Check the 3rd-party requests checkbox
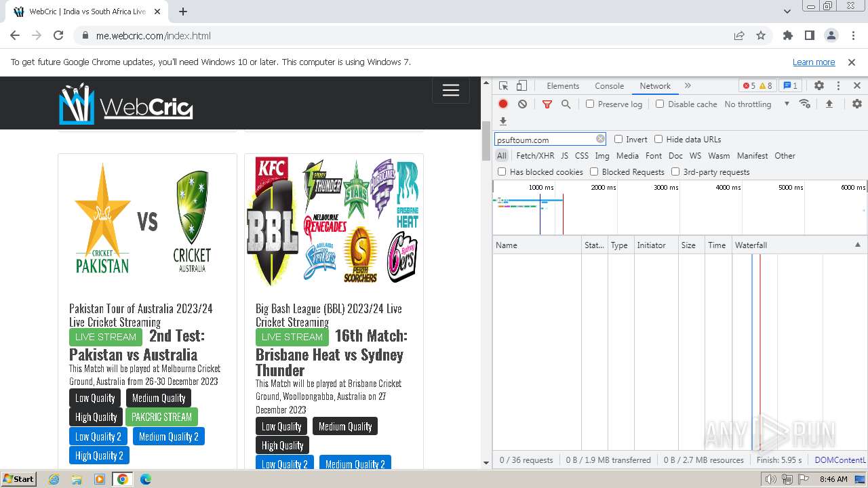 click(x=675, y=171)
